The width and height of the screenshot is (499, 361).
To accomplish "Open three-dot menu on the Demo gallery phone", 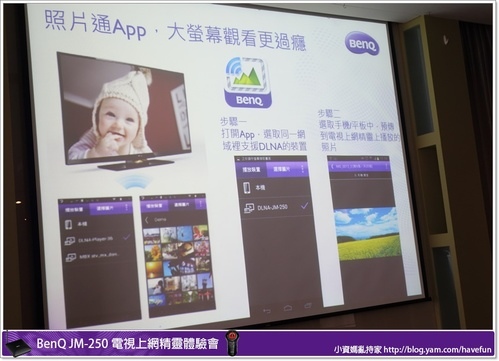I will click(x=200, y=203).
